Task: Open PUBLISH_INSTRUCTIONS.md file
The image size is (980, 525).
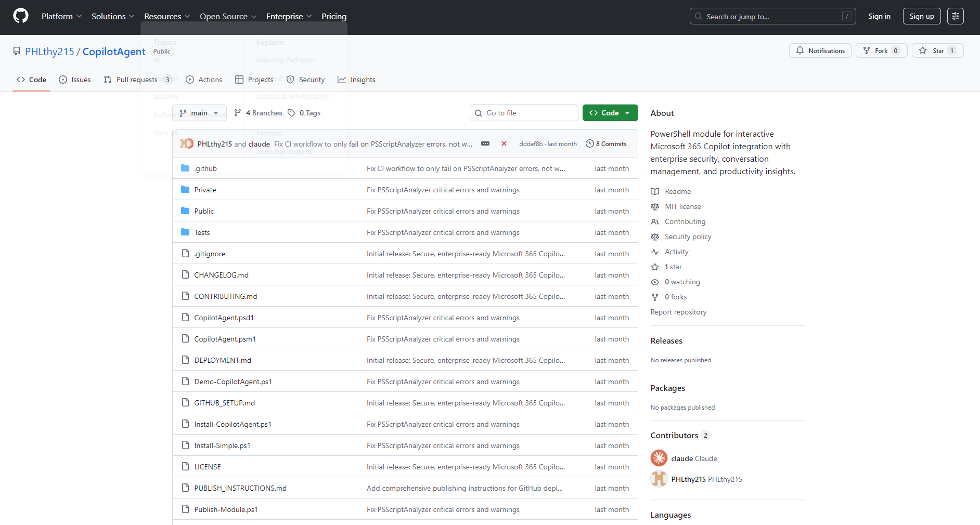Action: [x=240, y=488]
